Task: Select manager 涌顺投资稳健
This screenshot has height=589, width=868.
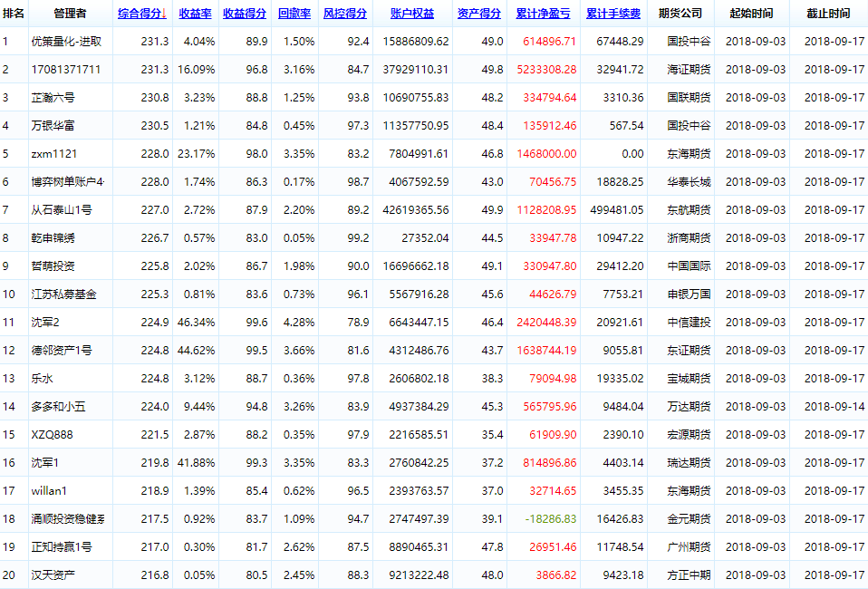Action: pyautogui.click(x=68, y=519)
